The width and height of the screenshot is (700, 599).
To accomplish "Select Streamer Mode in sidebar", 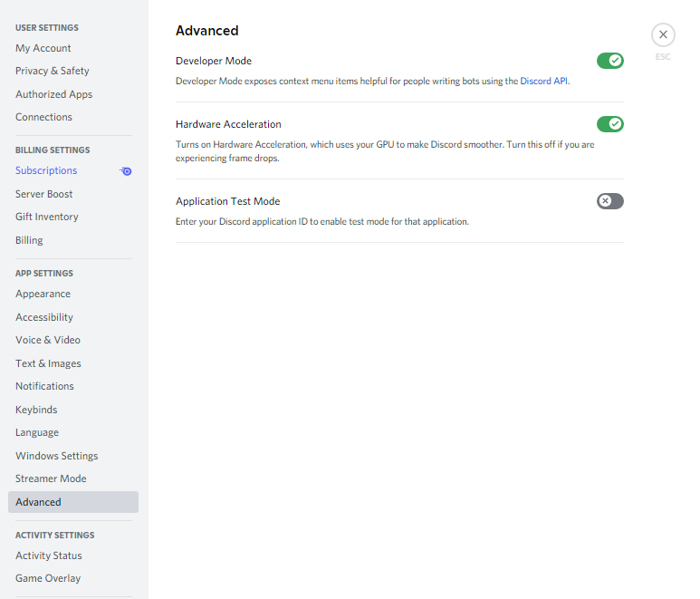I will pos(51,478).
